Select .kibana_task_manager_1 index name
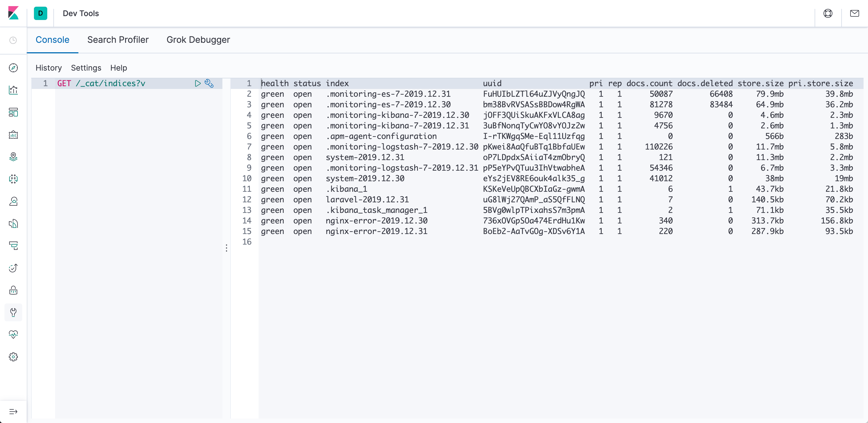The height and width of the screenshot is (423, 868). point(376,210)
